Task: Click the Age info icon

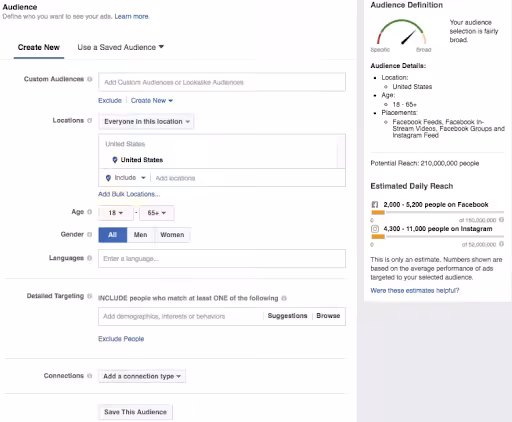Action: pos(89,212)
